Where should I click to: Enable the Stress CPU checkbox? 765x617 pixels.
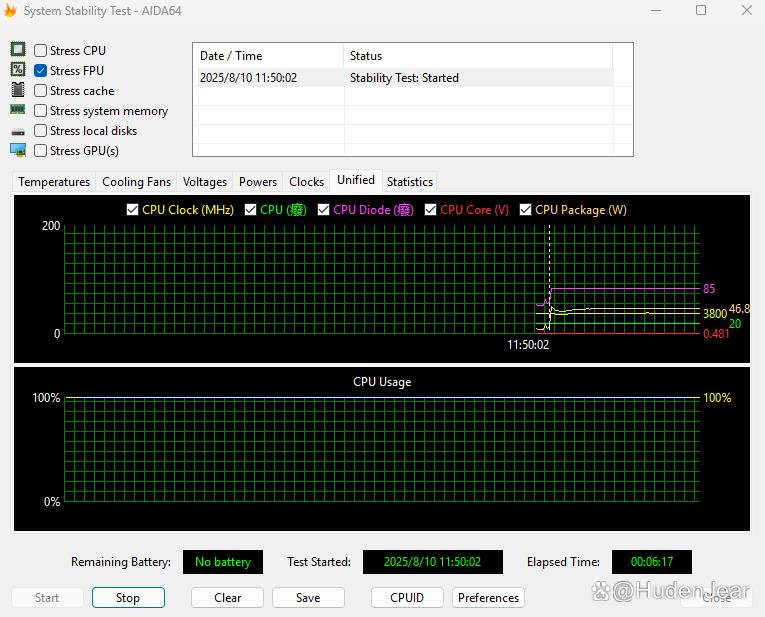tap(41, 51)
